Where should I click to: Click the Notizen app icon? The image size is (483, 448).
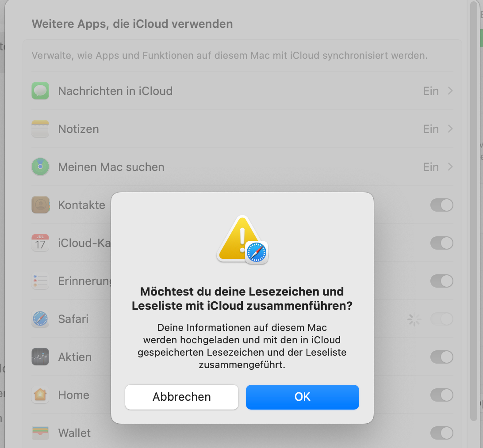(x=40, y=129)
